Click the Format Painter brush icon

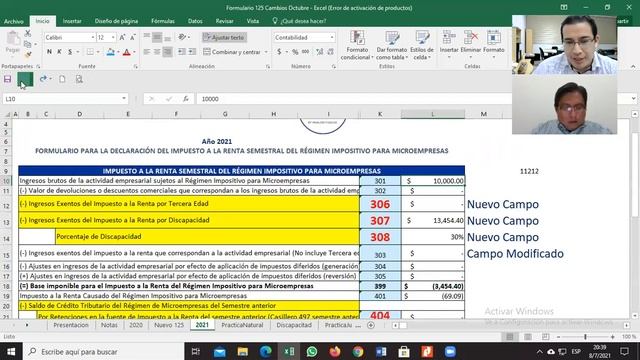28,54
